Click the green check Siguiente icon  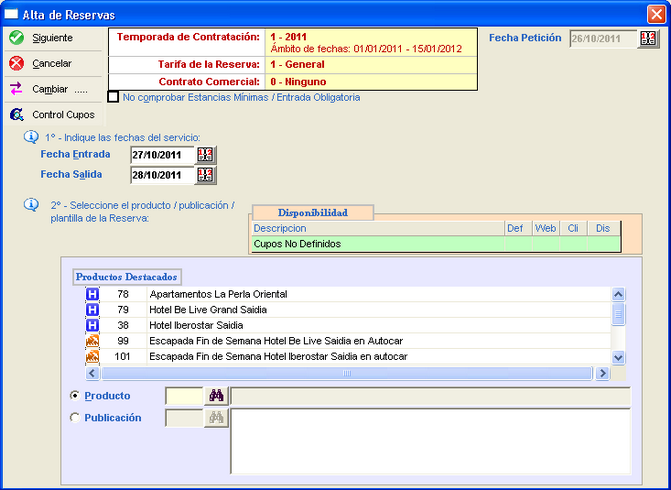17,38
